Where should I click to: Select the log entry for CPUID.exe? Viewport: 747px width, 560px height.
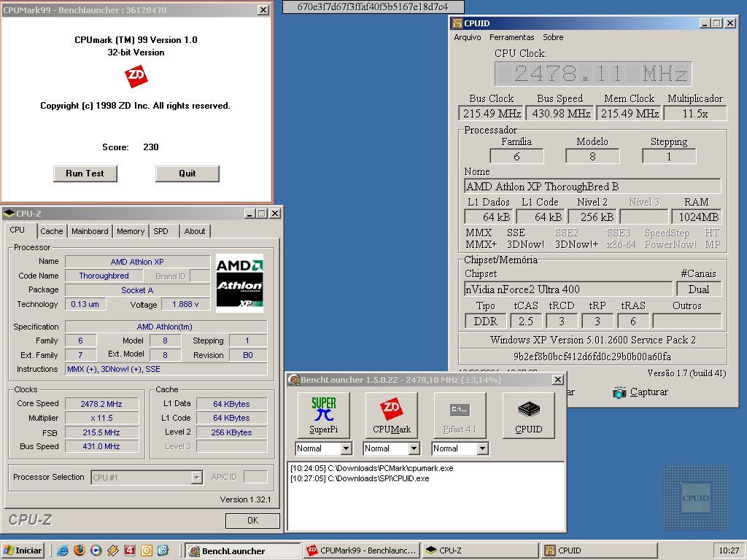tap(360, 478)
